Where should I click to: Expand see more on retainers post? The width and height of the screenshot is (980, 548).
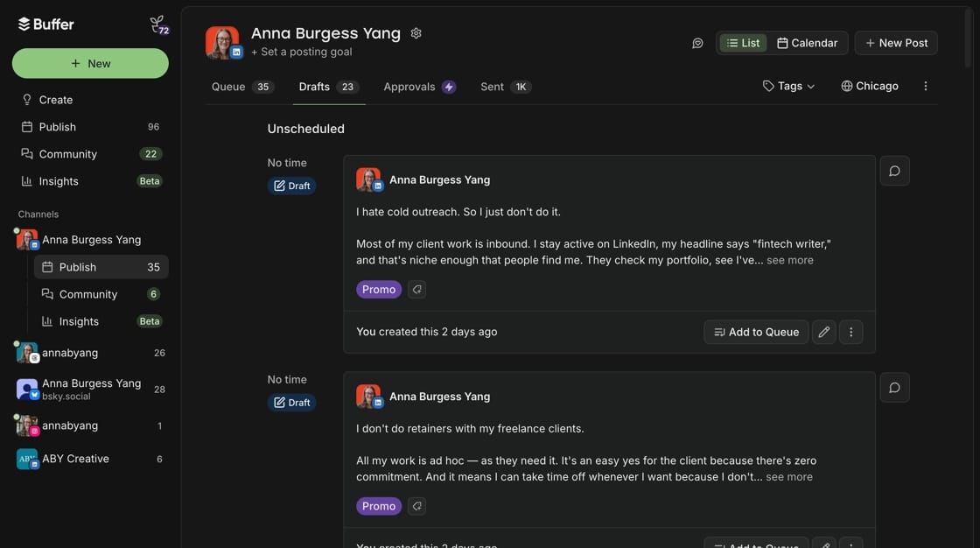[789, 477]
